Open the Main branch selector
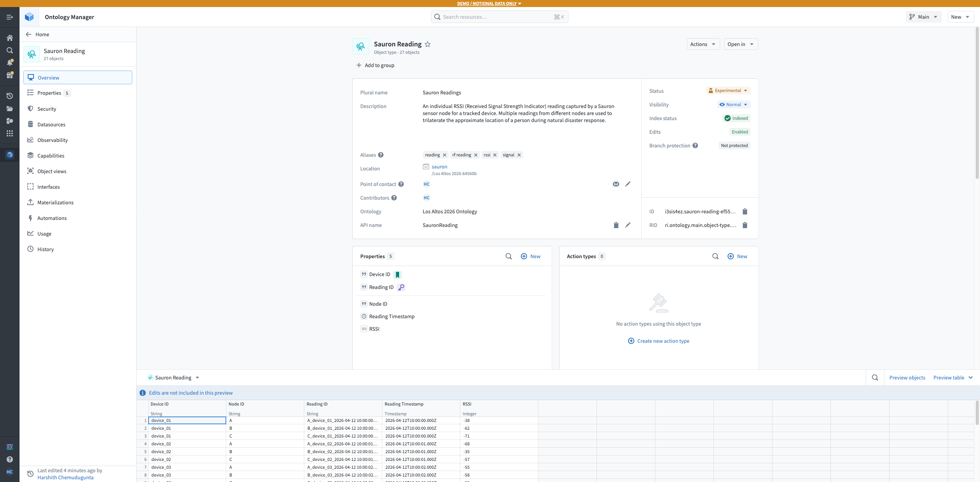 [x=923, y=17]
